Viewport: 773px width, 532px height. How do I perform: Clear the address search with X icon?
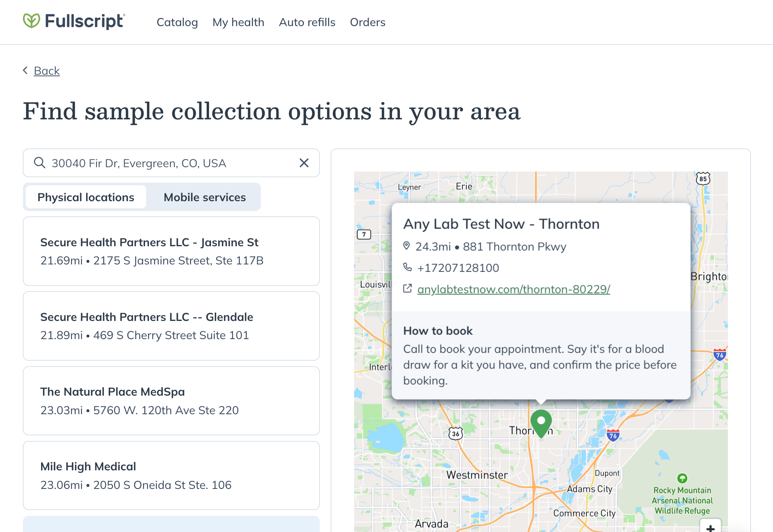coord(304,163)
